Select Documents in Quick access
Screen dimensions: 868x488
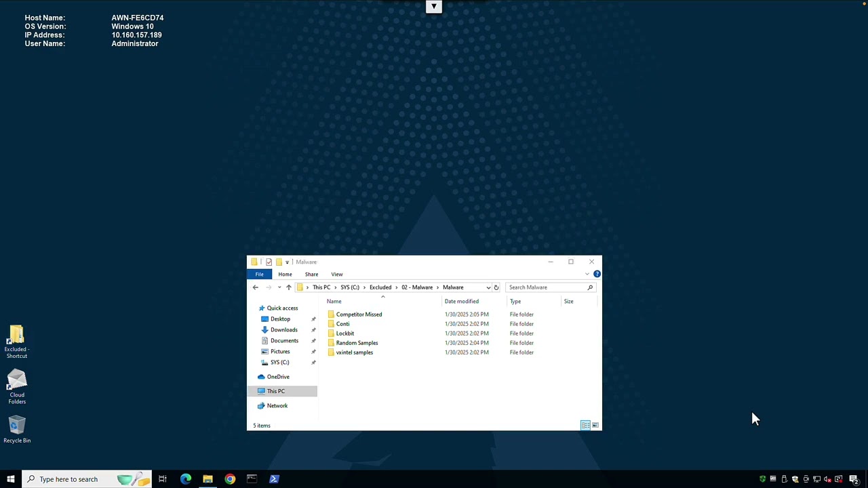pyautogui.click(x=284, y=340)
